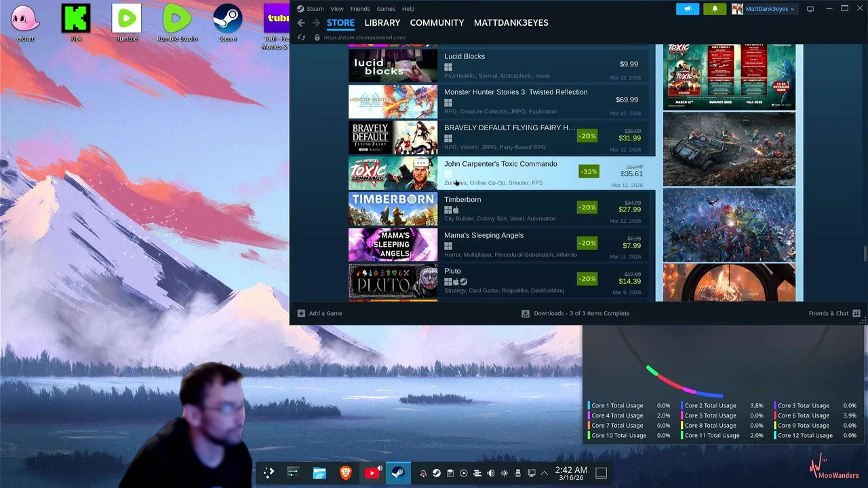Open the Steam system tray icon
Viewport: 868px width, 488px height.
[437, 473]
